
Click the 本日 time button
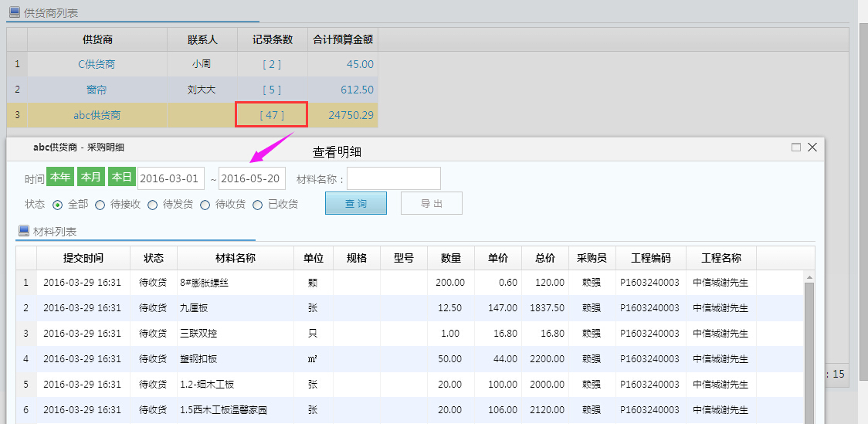(121, 178)
